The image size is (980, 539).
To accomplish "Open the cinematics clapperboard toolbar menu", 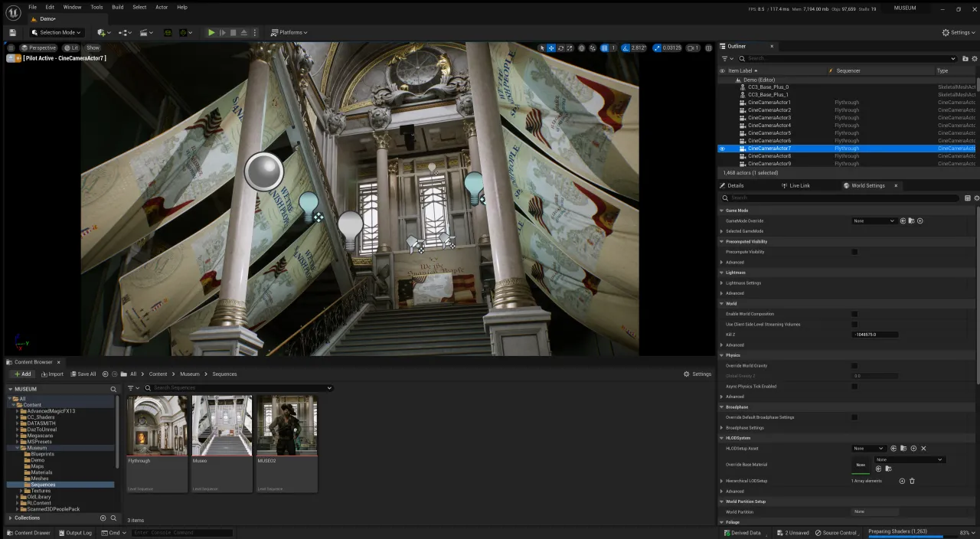I will (145, 32).
